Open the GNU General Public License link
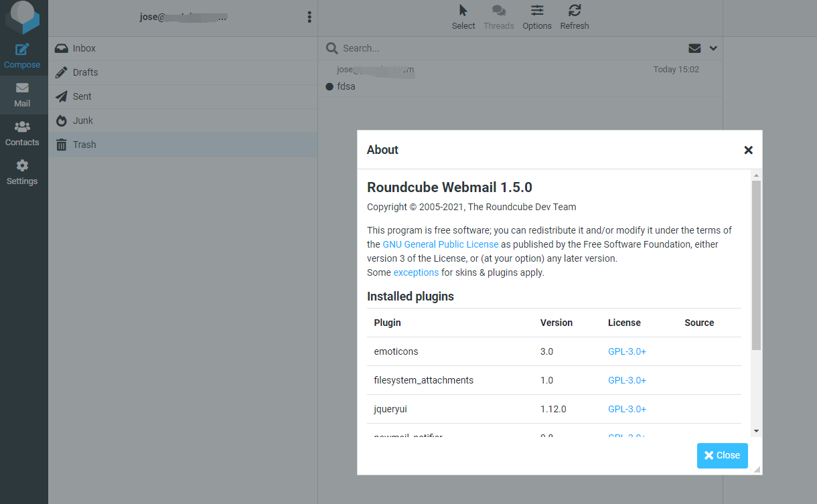This screenshot has height=504, width=817. point(440,244)
